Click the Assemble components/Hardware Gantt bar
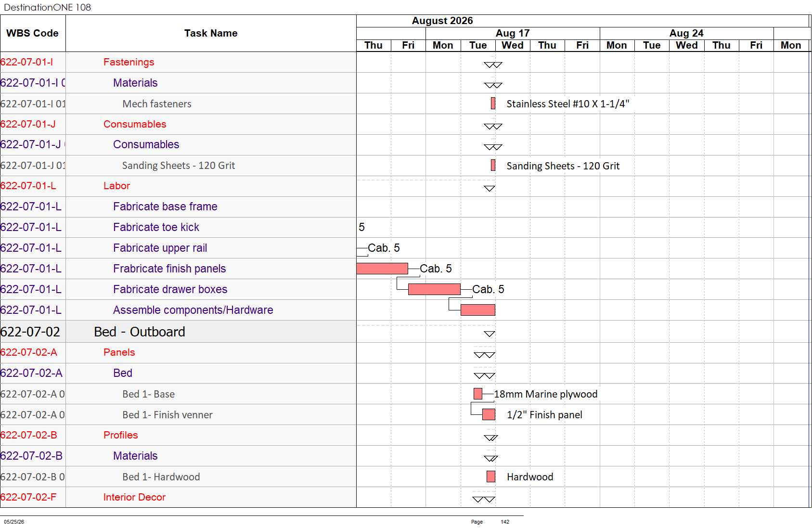The height and width of the screenshot is (528, 812). (x=477, y=310)
